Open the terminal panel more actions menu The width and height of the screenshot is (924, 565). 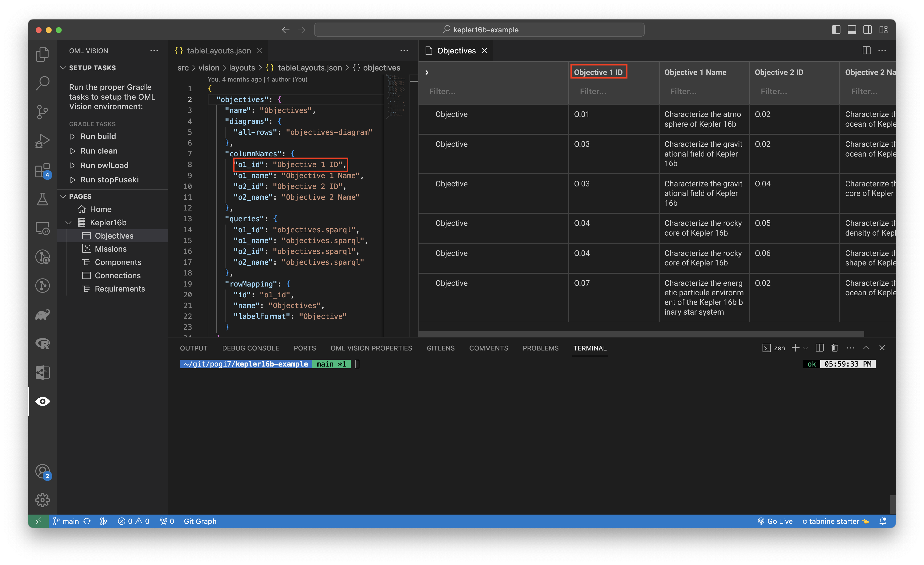click(x=850, y=348)
